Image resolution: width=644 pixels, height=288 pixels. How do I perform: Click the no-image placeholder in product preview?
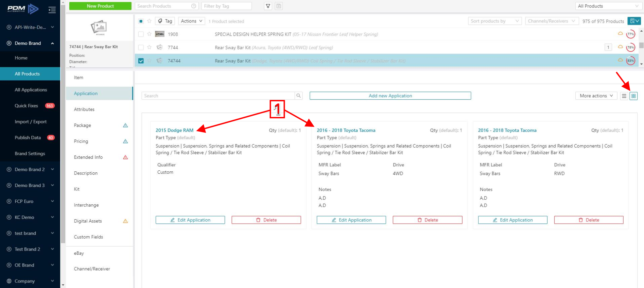pyautogui.click(x=99, y=28)
